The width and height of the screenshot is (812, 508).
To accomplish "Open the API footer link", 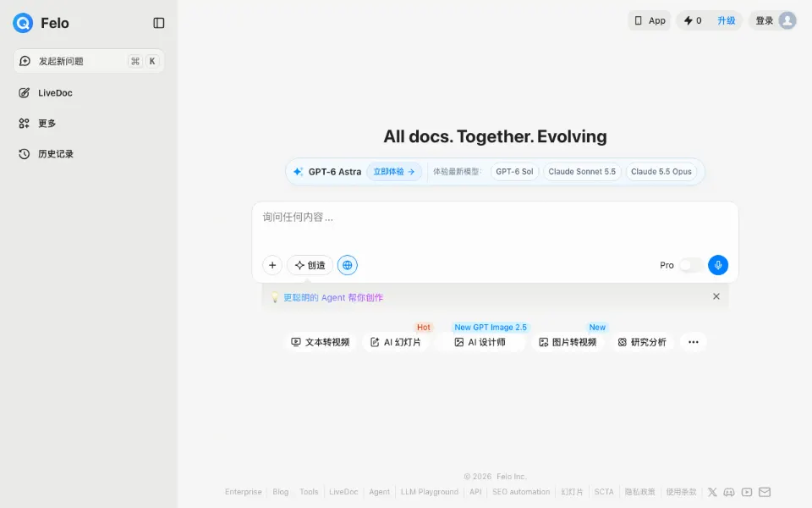I will [475, 492].
